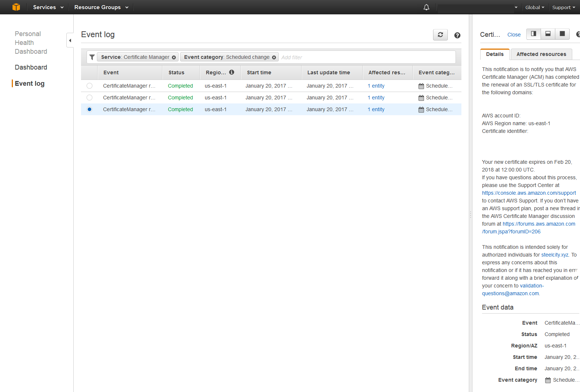Open event log help icon
580x392 pixels.
(x=457, y=35)
